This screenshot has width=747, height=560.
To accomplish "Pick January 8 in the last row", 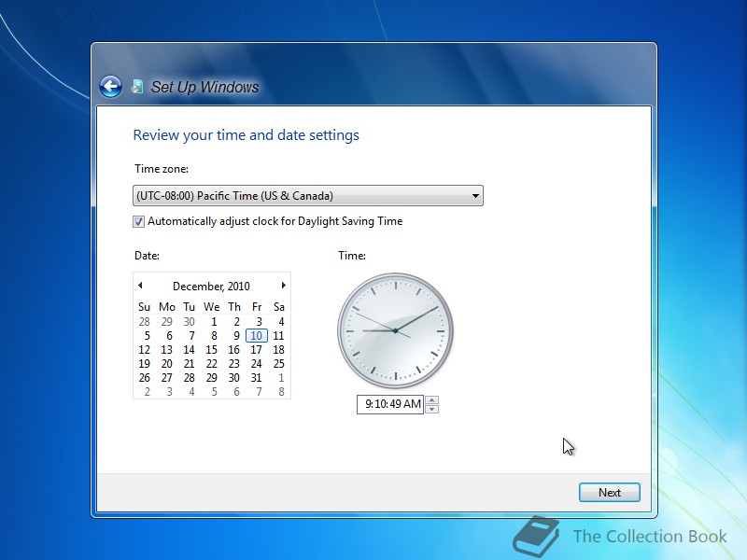I will coord(281,392).
